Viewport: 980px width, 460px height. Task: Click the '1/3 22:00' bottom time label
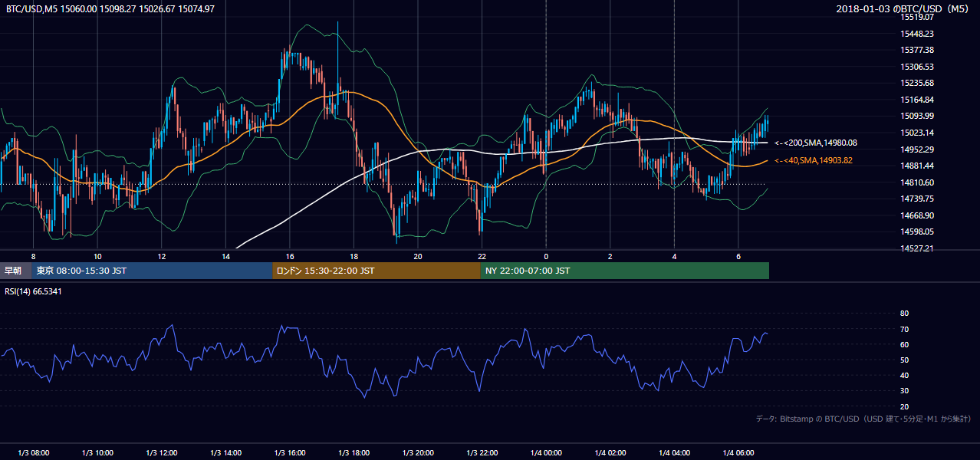point(482,452)
